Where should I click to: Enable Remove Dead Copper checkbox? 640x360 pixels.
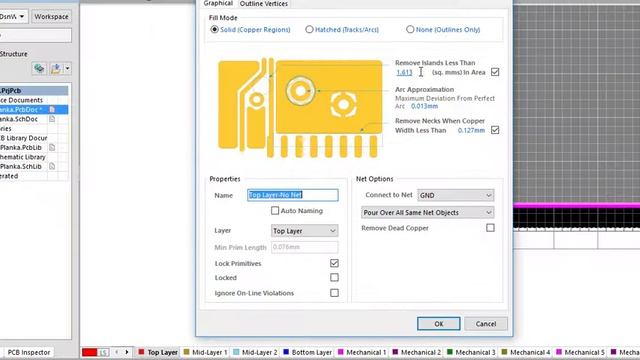point(490,228)
